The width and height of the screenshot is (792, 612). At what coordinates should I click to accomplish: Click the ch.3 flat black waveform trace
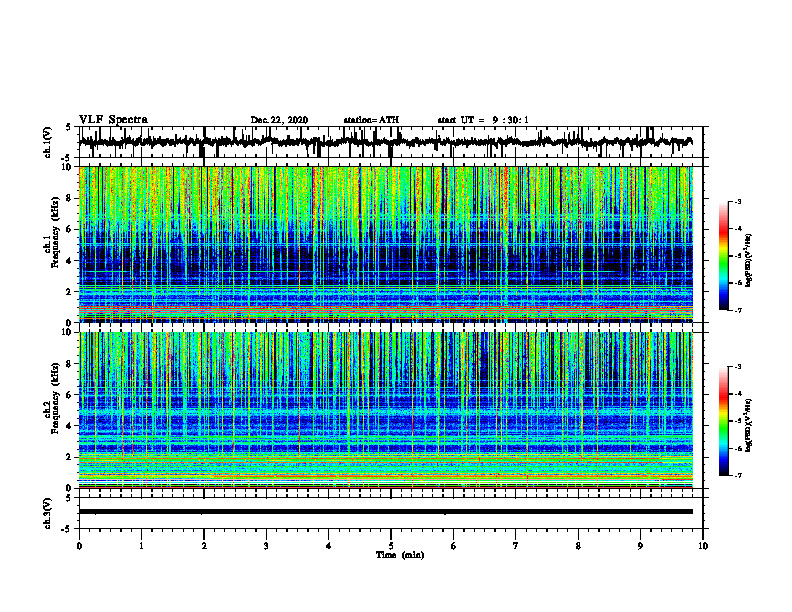(x=386, y=512)
